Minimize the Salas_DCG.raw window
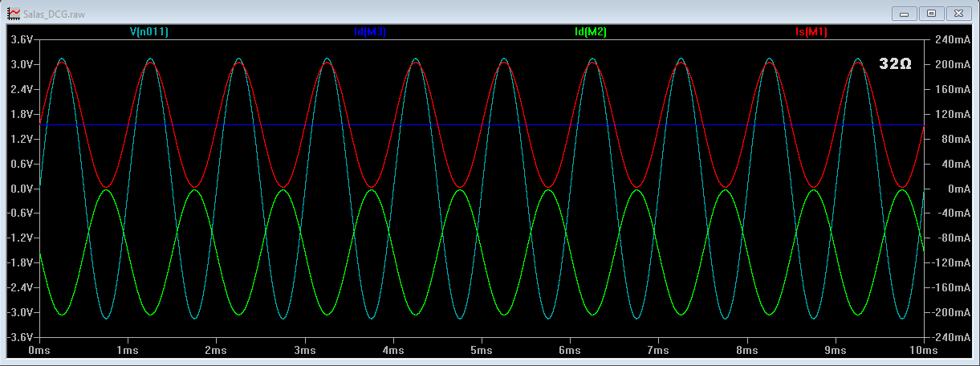 906,14
